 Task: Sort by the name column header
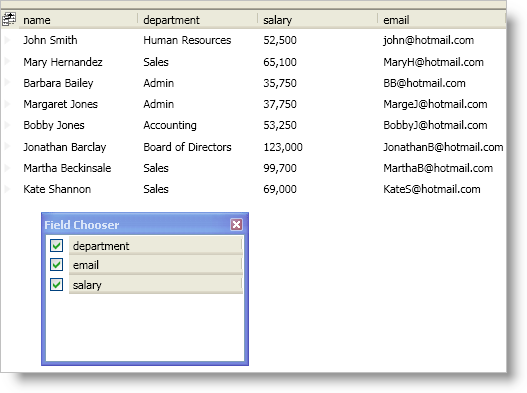(78, 20)
